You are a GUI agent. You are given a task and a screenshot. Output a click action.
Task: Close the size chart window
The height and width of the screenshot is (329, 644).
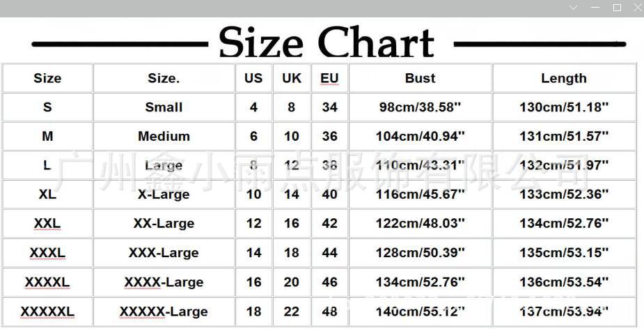click(x=638, y=8)
